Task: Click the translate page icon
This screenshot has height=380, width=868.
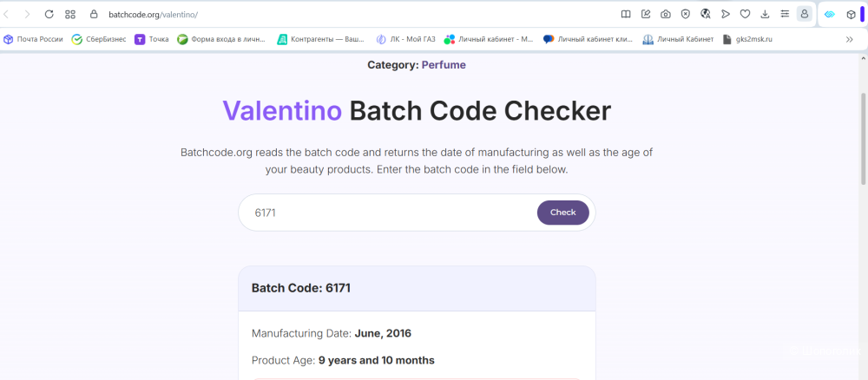Action: 705,14
